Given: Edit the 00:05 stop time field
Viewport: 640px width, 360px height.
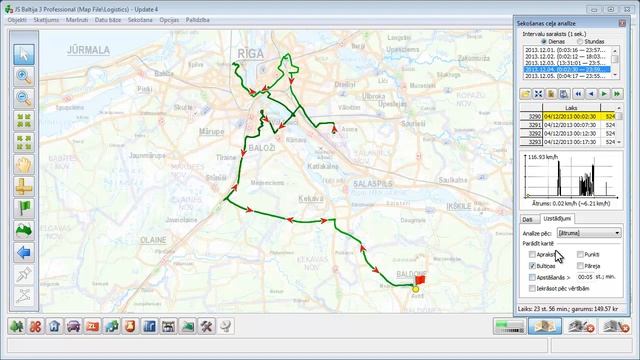Looking at the screenshot, I should coord(584,277).
